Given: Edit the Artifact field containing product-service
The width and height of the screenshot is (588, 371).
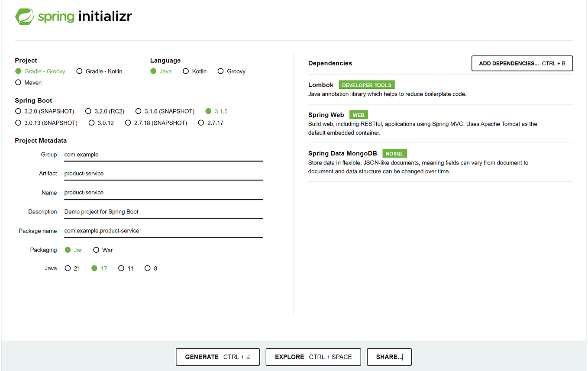Looking at the screenshot, I should pyautogui.click(x=163, y=173).
